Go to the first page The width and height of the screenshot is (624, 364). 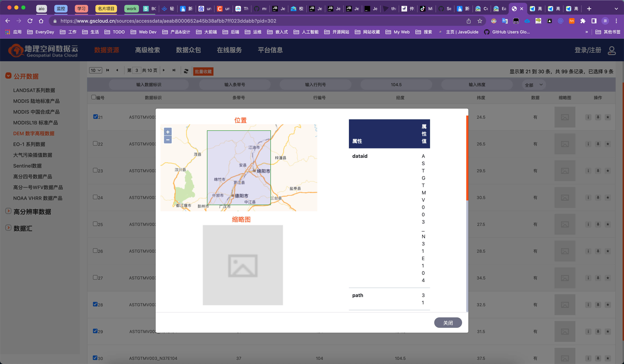pyautogui.click(x=107, y=70)
